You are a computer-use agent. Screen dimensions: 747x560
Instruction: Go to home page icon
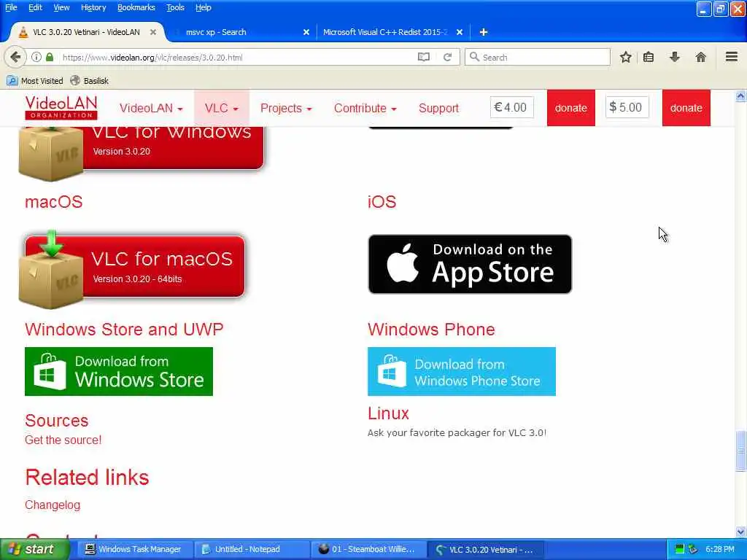tap(700, 57)
